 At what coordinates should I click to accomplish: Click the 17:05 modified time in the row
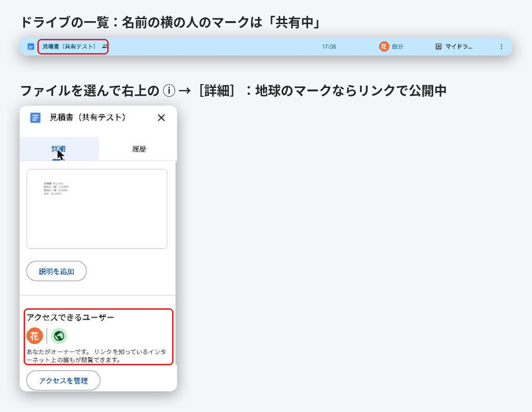coord(329,47)
